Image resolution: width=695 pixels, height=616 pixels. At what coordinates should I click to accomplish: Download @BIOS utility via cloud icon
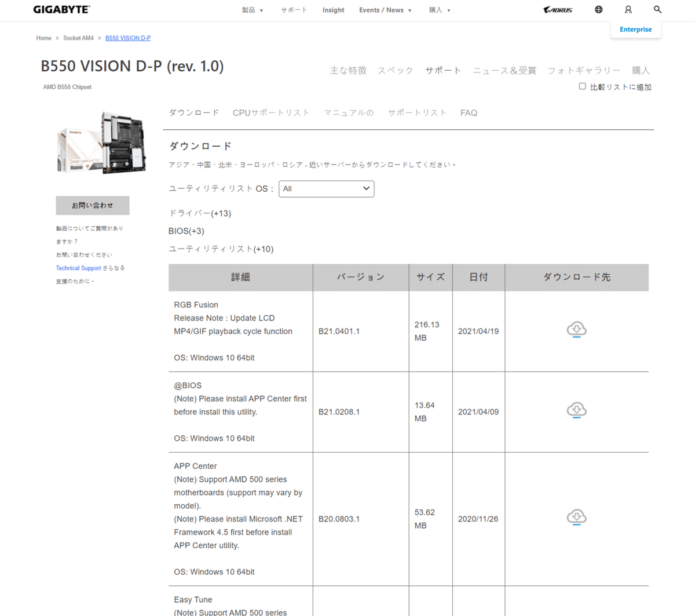pos(576,410)
